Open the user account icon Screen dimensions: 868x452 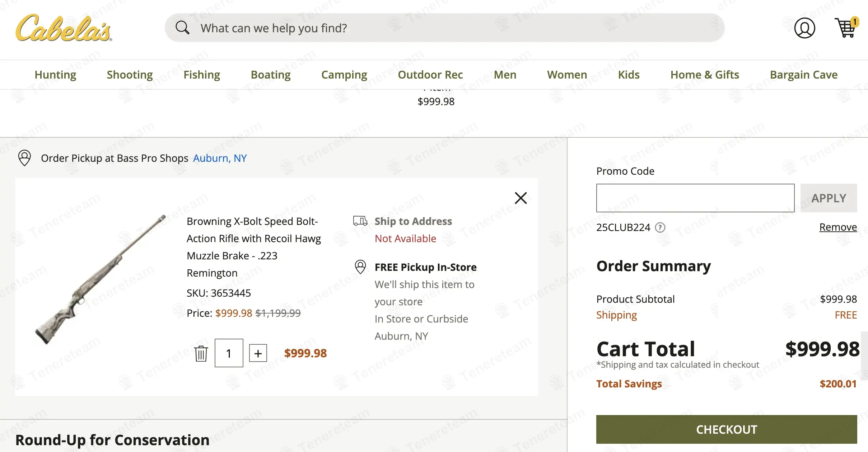(x=804, y=28)
